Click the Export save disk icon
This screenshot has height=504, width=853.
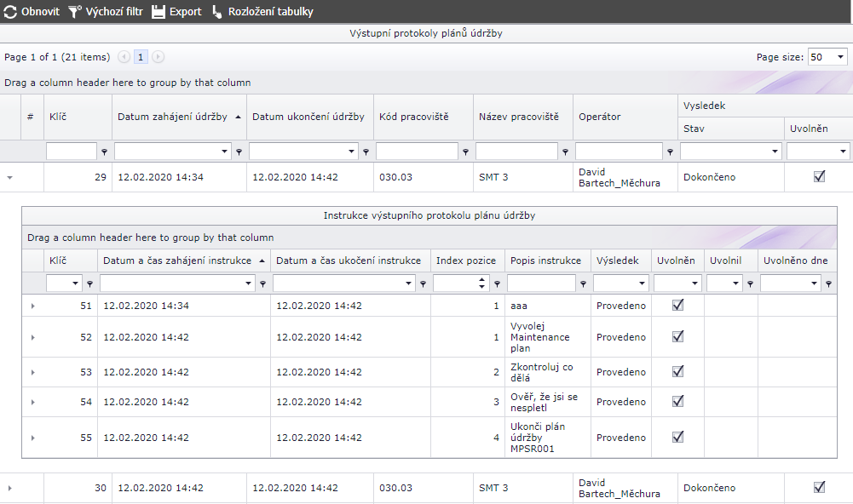158,12
